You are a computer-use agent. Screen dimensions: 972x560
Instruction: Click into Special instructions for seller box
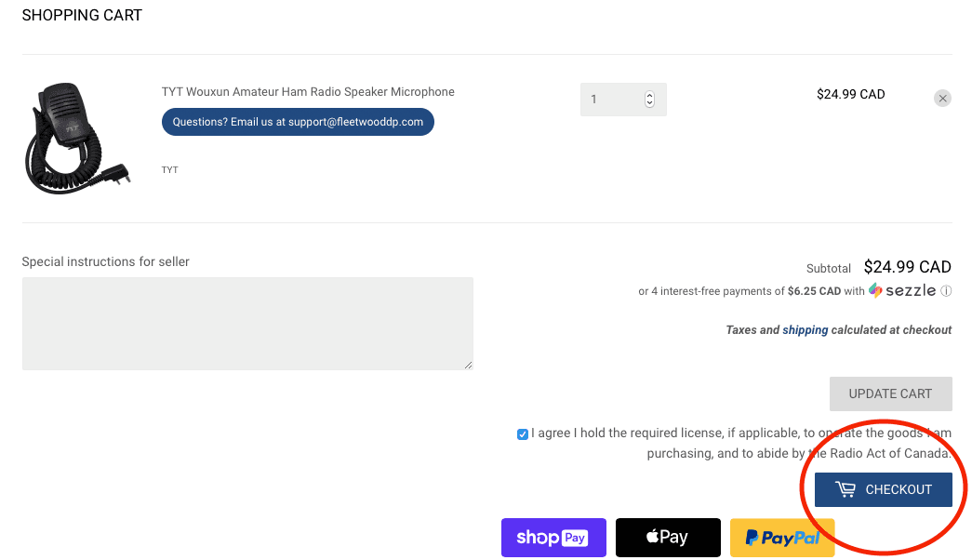[x=247, y=323]
